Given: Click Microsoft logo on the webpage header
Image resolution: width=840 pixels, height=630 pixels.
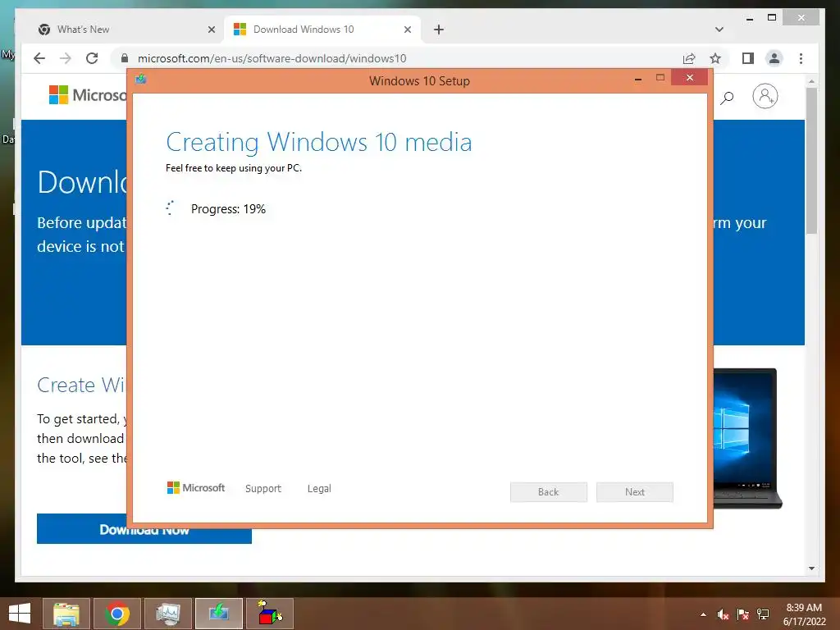Looking at the screenshot, I should point(88,95).
